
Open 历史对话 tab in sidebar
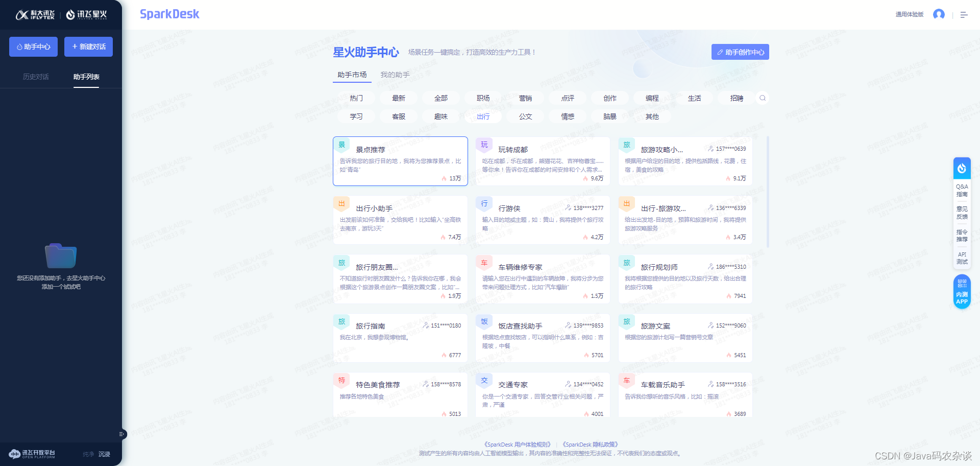[x=36, y=77]
